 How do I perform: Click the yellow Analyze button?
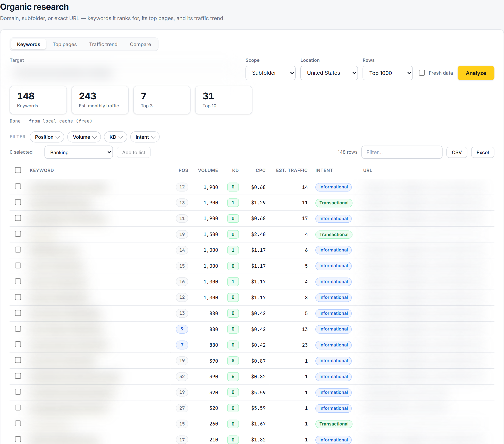(x=476, y=73)
